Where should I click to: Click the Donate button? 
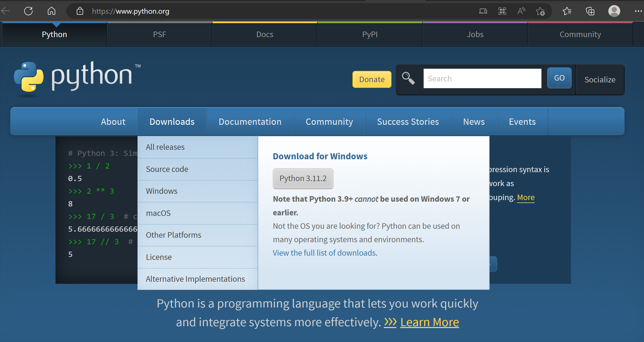(372, 79)
